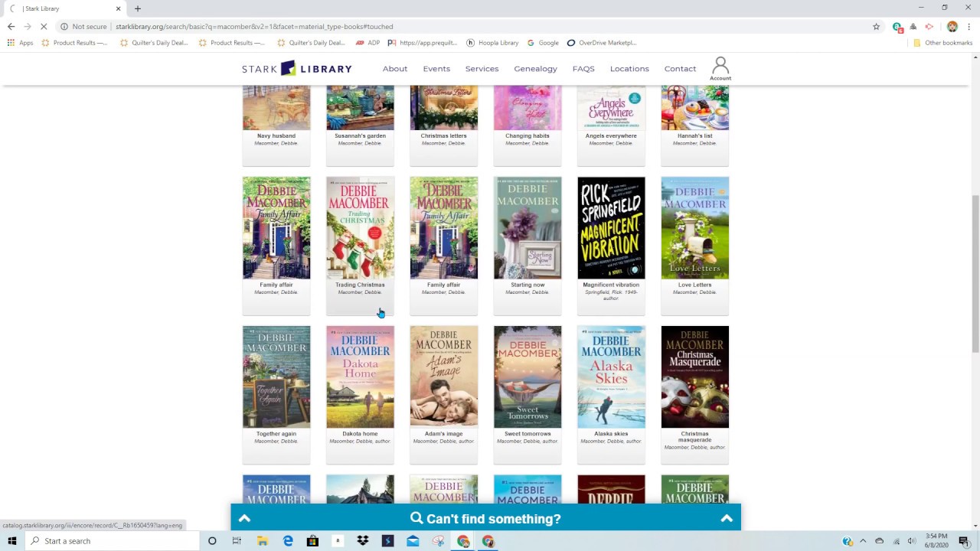
Task: Open Mail app from taskbar
Action: click(x=413, y=541)
